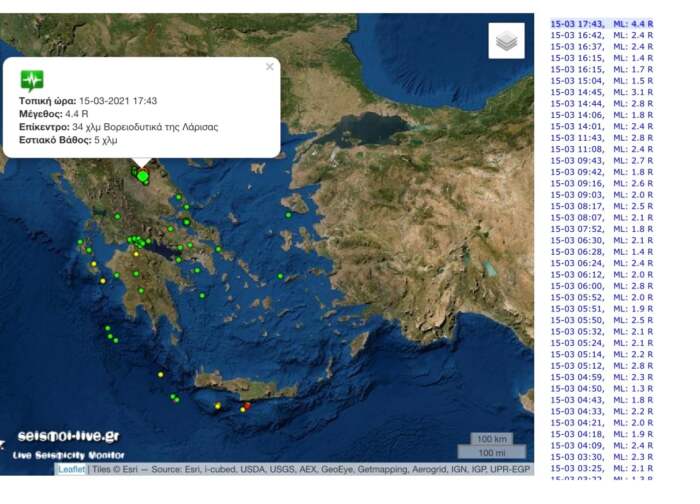This screenshot has height=504, width=700.
Task: Pick the 15-03 09:43 ML 2.7 R entry
Action: (601, 160)
